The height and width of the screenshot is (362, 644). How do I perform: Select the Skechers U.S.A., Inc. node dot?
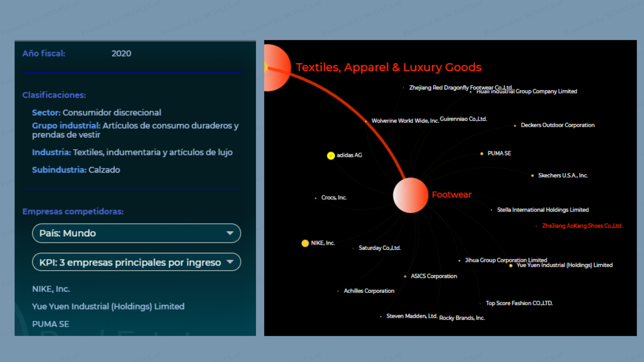tap(532, 175)
